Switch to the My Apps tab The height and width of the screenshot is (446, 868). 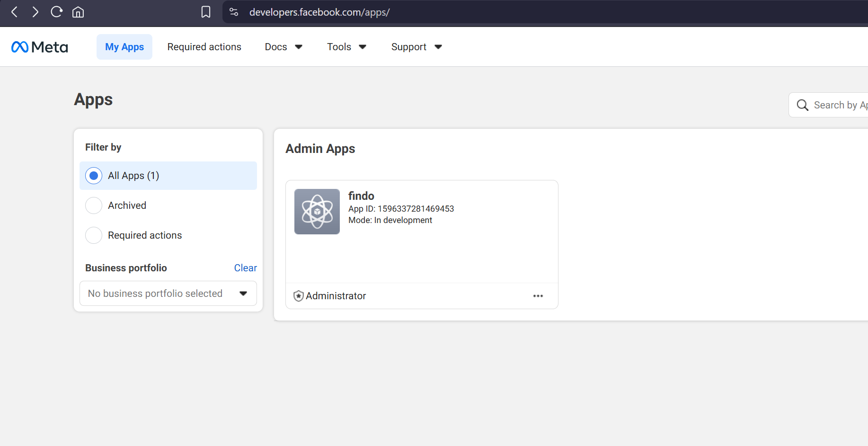(x=124, y=47)
